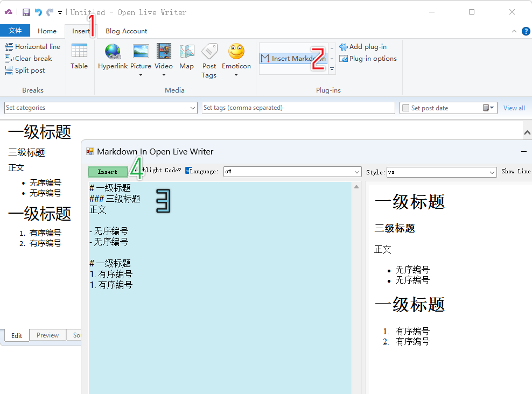The height and width of the screenshot is (394, 532).
Task: Open the post date calendar dropdown
Action: [488, 108]
